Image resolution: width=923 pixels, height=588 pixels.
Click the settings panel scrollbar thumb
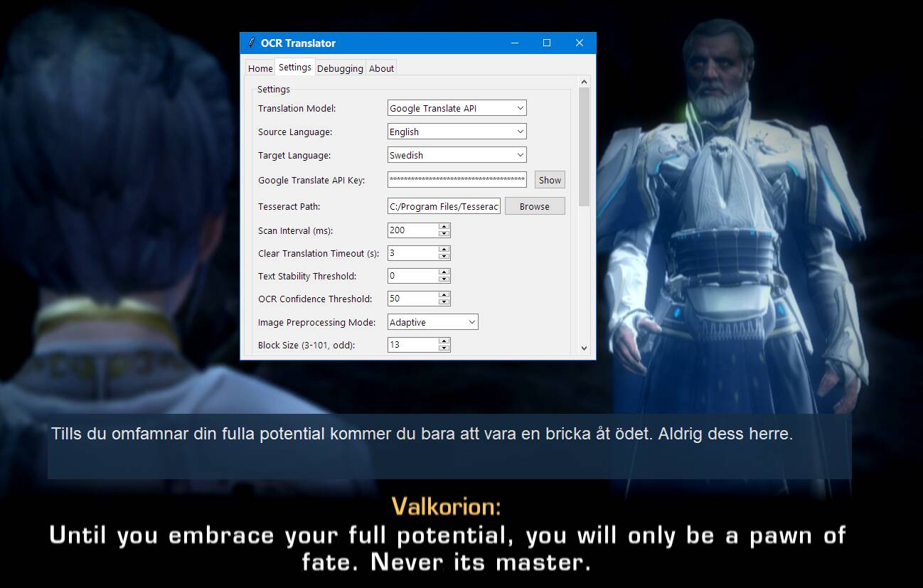(x=585, y=147)
